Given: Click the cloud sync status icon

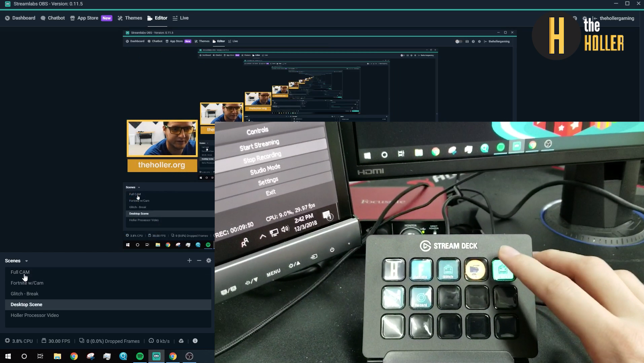Looking at the screenshot, I should coord(181,341).
